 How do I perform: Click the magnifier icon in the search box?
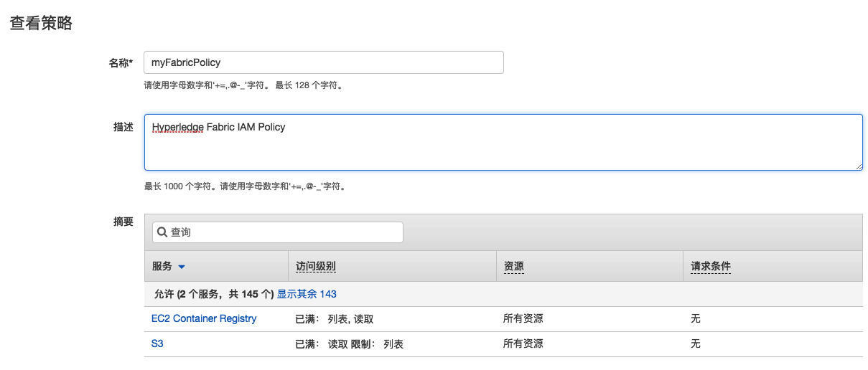(162, 232)
